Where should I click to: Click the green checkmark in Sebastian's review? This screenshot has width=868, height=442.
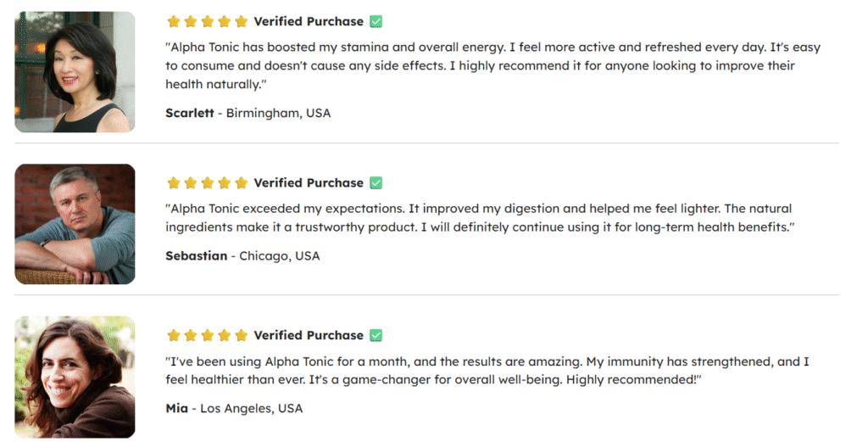coord(376,182)
